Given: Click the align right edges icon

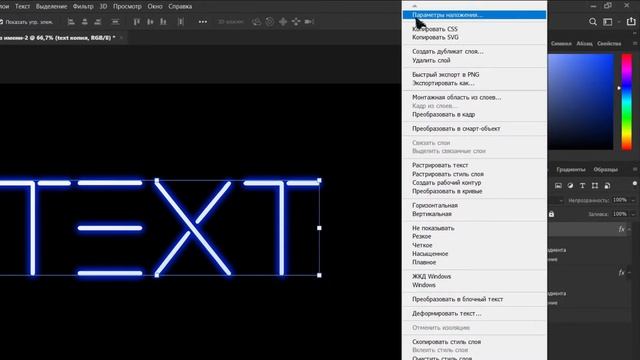Looking at the screenshot, I should [x=98, y=22].
